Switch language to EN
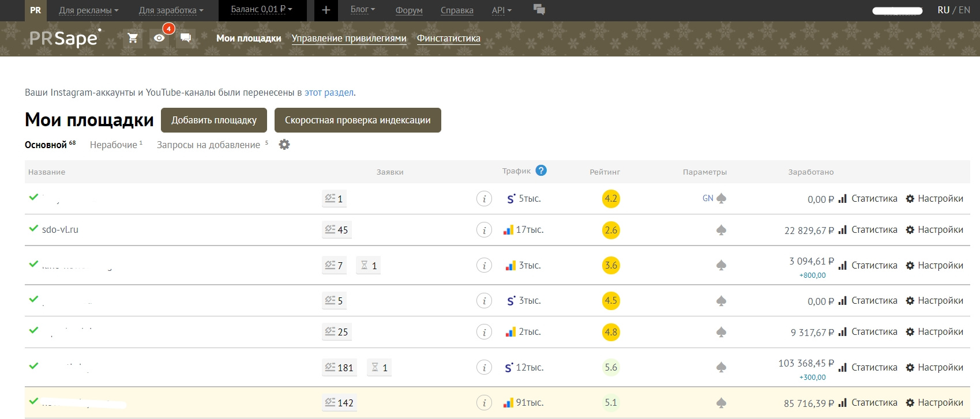This screenshot has height=419, width=980. pyautogui.click(x=964, y=10)
